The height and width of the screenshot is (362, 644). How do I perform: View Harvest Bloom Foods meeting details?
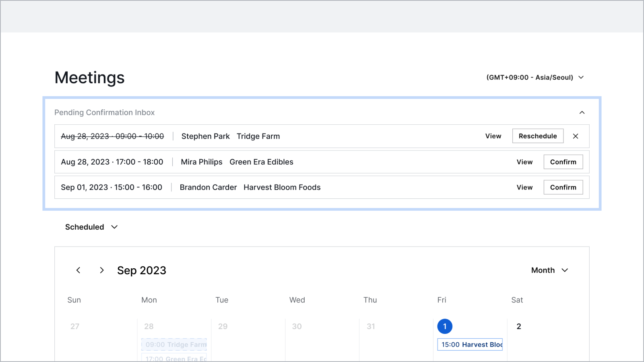(524, 187)
